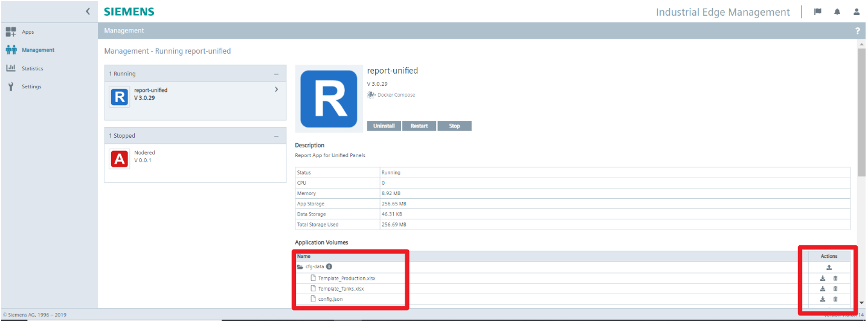Viewport: 868px width, 322px height.
Task: Collapse the 1 Stopped panel
Action: pos(277,136)
